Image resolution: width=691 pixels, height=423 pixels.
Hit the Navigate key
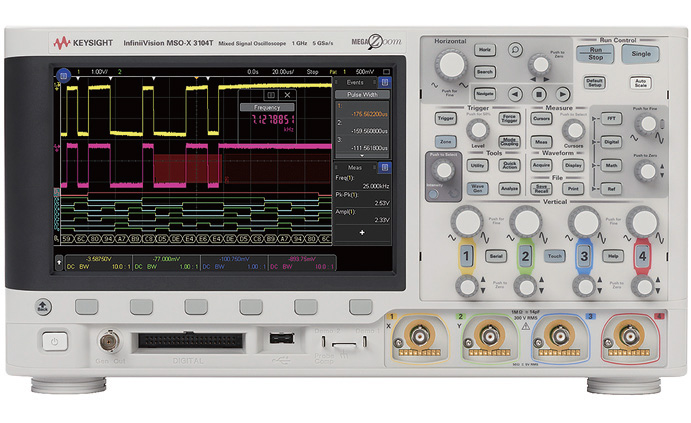485,94
